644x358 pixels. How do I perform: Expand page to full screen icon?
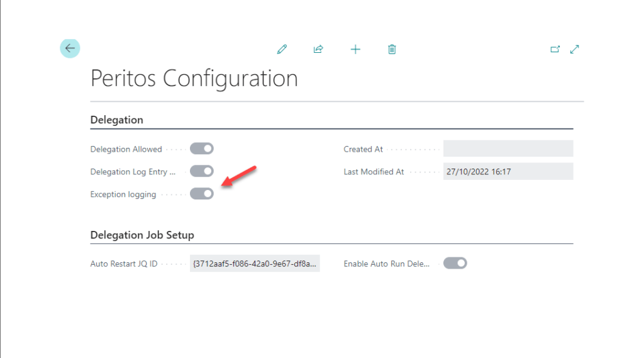pyautogui.click(x=575, y=49)
